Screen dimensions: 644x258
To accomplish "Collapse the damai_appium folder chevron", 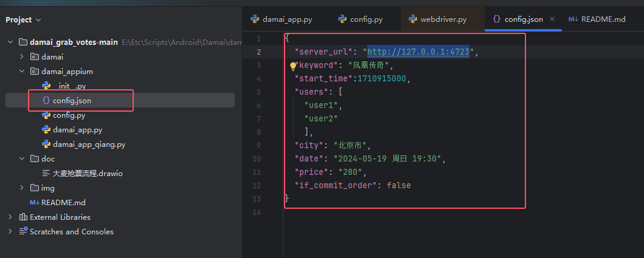I will (22, 72).
